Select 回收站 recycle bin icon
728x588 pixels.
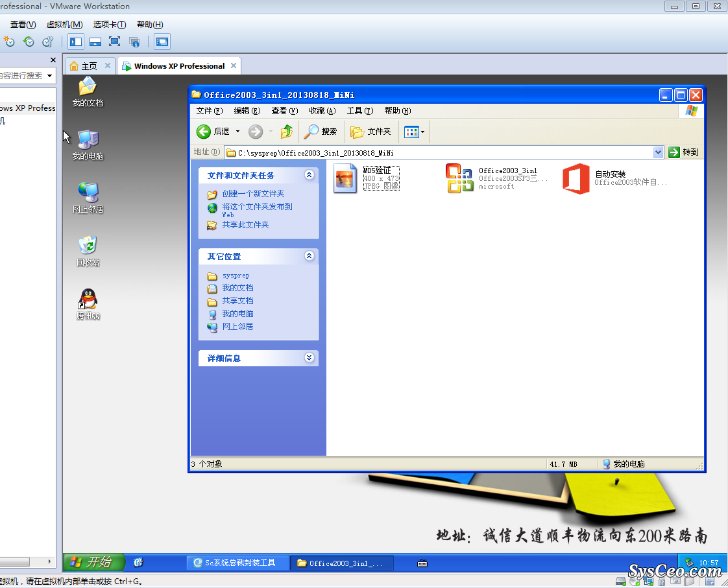tap(88, 252)
